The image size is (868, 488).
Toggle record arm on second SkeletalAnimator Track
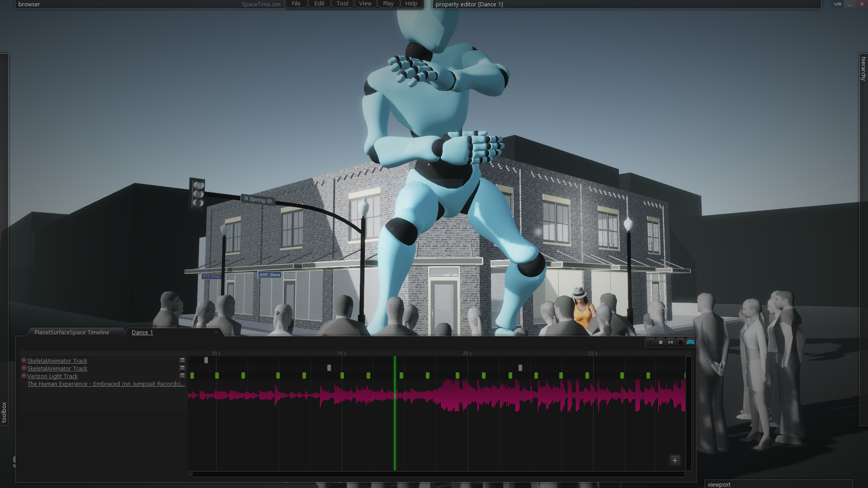[x=24, y=368]
